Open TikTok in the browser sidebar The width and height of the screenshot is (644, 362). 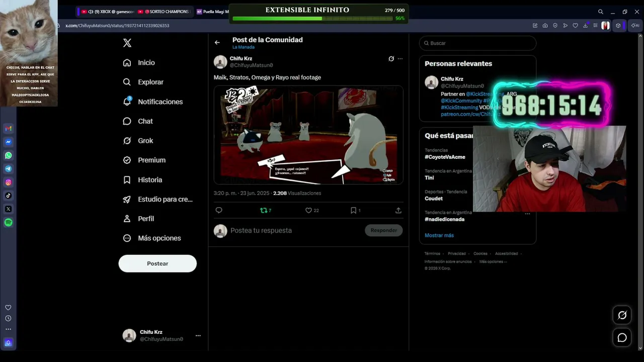(9, 196)
